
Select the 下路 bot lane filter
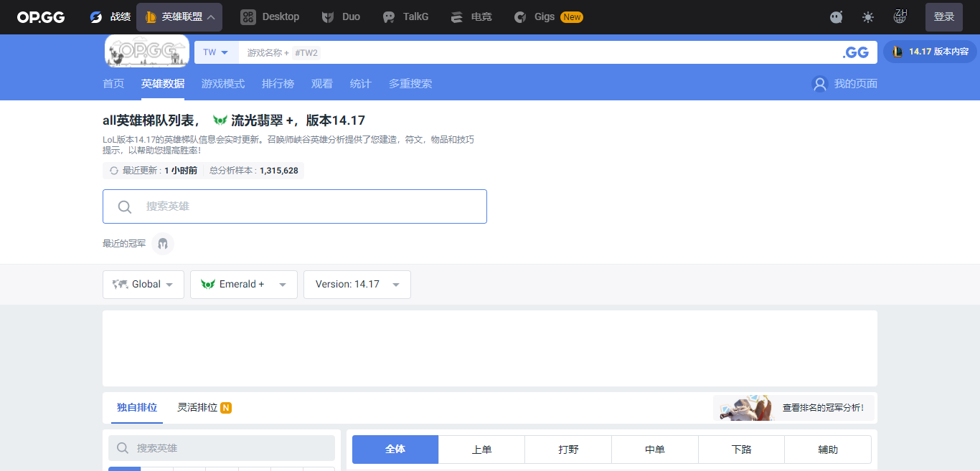[742, 449]
